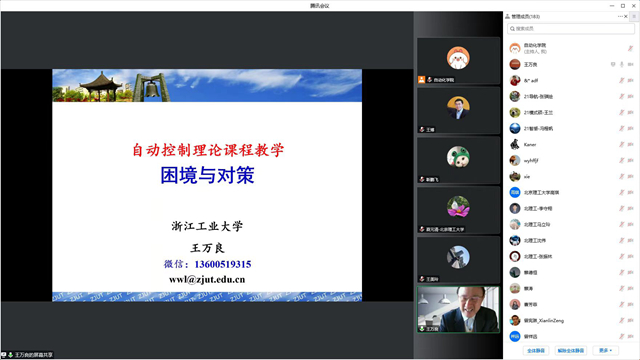Click the list icon at the members panel's top-right corner
Viewport: 640px width, 360px height.
(x=634, y=16)
